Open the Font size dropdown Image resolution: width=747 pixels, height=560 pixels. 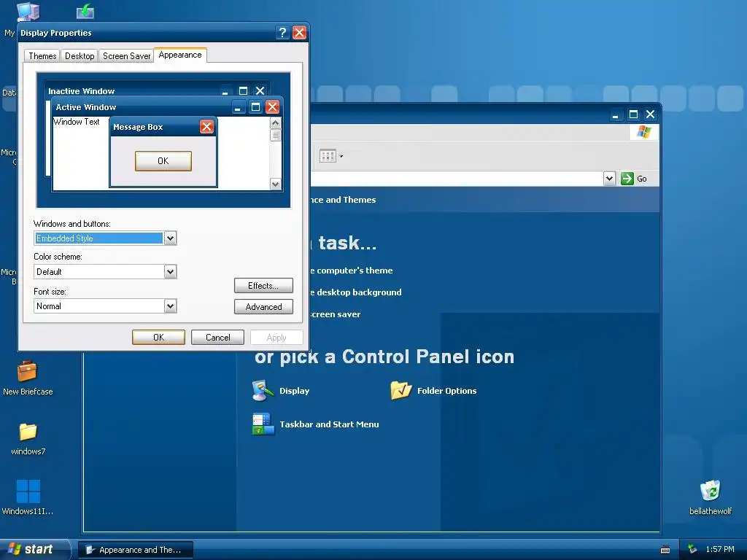coord(171,306)
